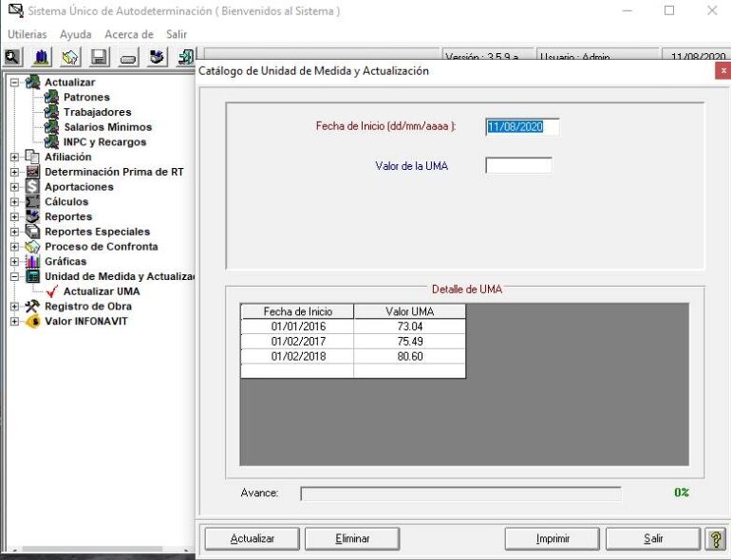This screenshot has width=731, height=560.
Task: Open the Utilerias menu
Action: tap(28, 34)
